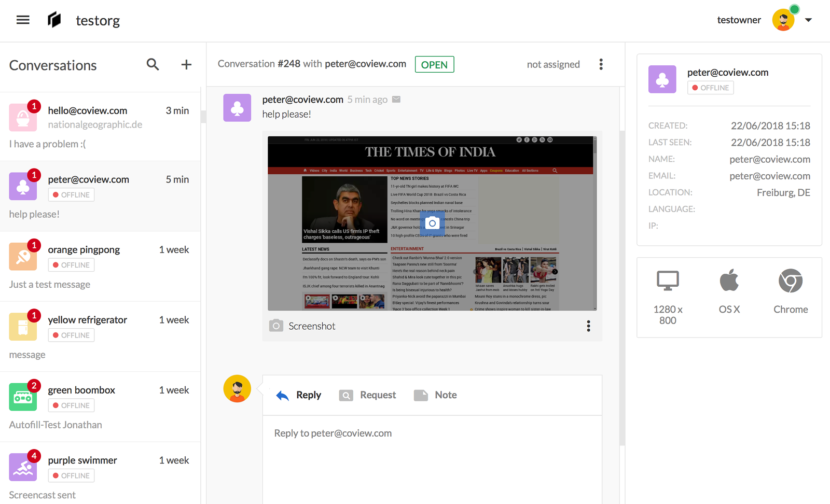Click the blue reply arrow icon

coord(282,396)
